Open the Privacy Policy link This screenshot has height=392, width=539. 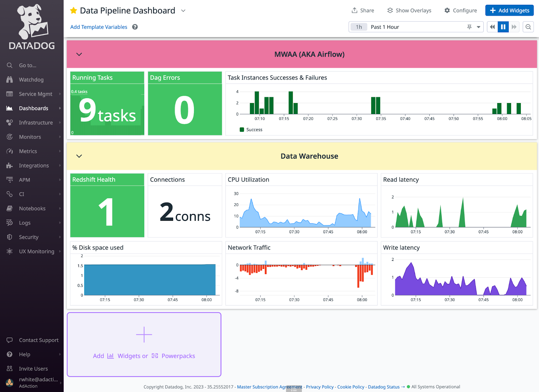coord(320,387)
